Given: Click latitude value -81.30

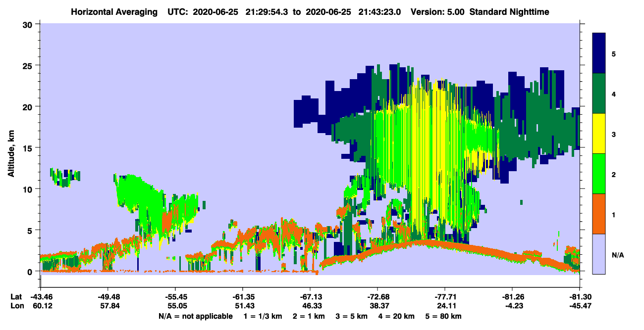Looking at the screenshot, I should [580, 297].
